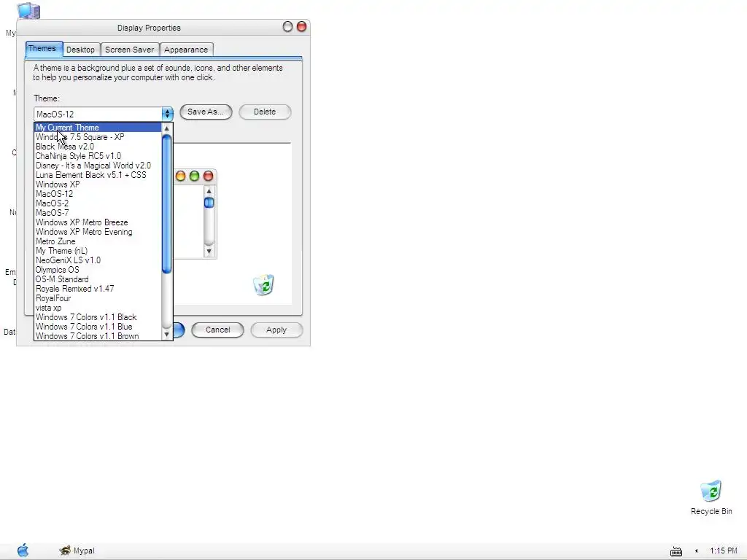Select NeoGeniX LS v1.0 theme
Screen dimensions: 747x560
[98, 260]
